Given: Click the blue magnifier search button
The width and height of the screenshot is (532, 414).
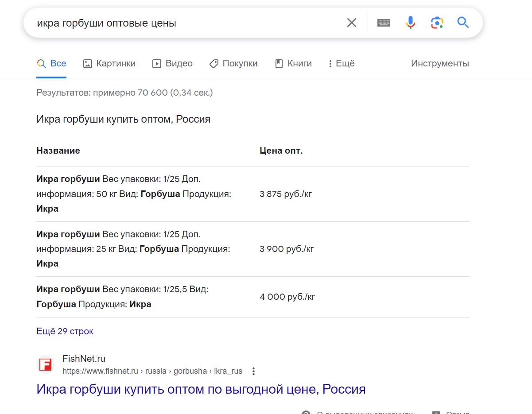Looking at the screenshot, I should [x=463, y=23].
